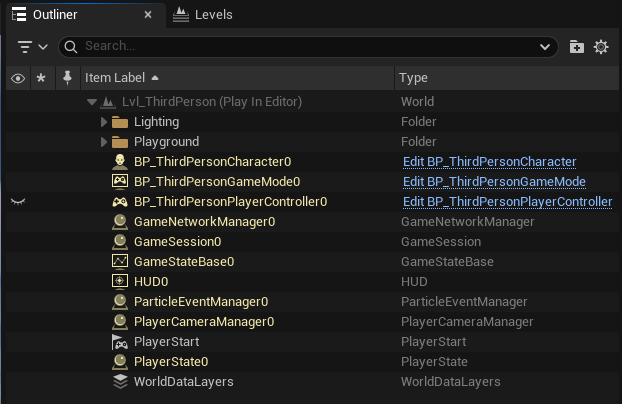Click the PlayerStart actor icon
Screen dimensions: 622x404
point(119,342)
